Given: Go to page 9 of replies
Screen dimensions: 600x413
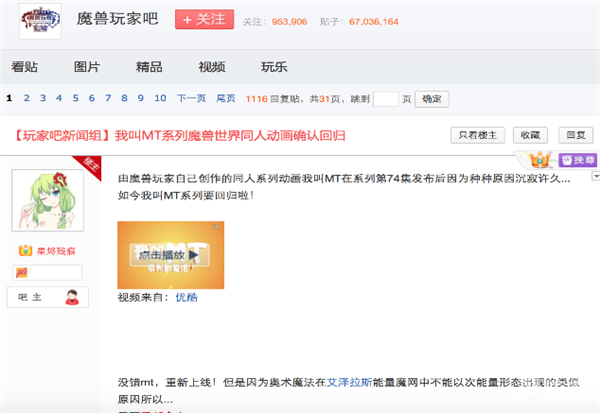Looking at the screenshot, I should [141, 98].
